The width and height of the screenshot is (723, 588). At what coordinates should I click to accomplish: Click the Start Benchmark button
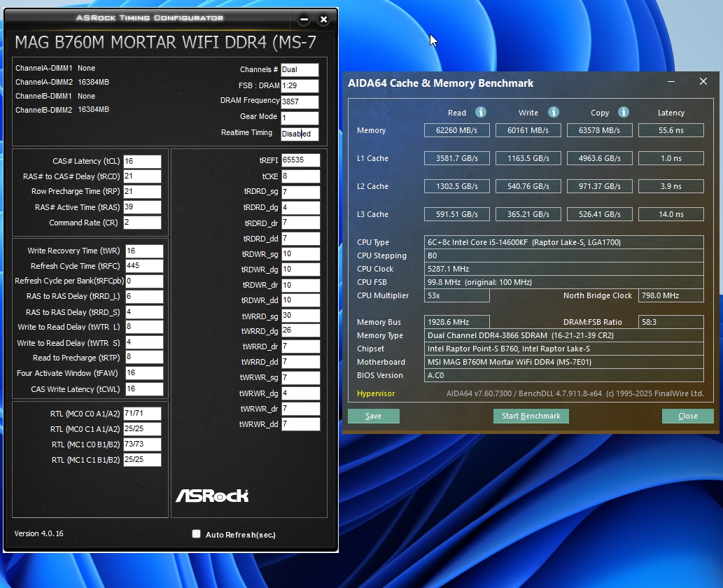point(531,416)
